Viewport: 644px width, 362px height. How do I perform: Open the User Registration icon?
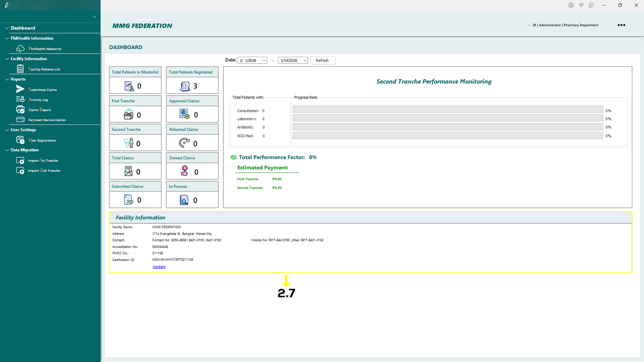(20, 140)
